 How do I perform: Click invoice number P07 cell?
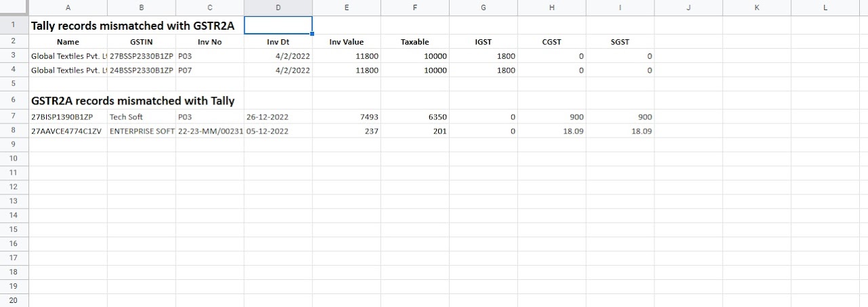pyautogui.click(x=210, y=70)
